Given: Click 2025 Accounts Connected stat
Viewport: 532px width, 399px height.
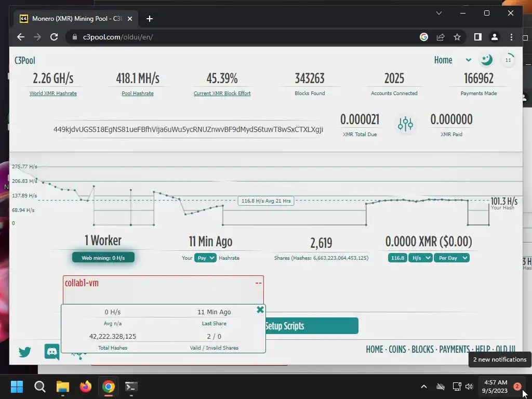Looking at the screenshot, I should [x=394, y=79].
